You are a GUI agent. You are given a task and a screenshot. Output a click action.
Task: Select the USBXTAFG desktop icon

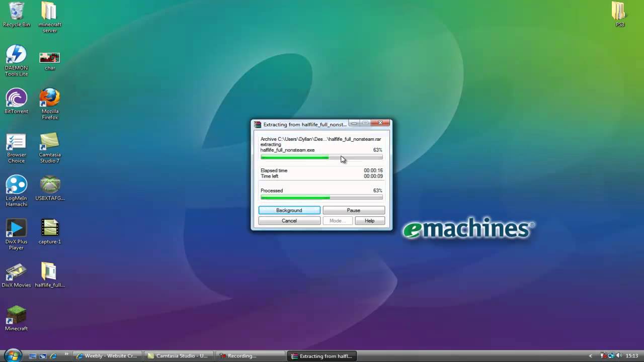pyautogui.click(x=50, y=189)
